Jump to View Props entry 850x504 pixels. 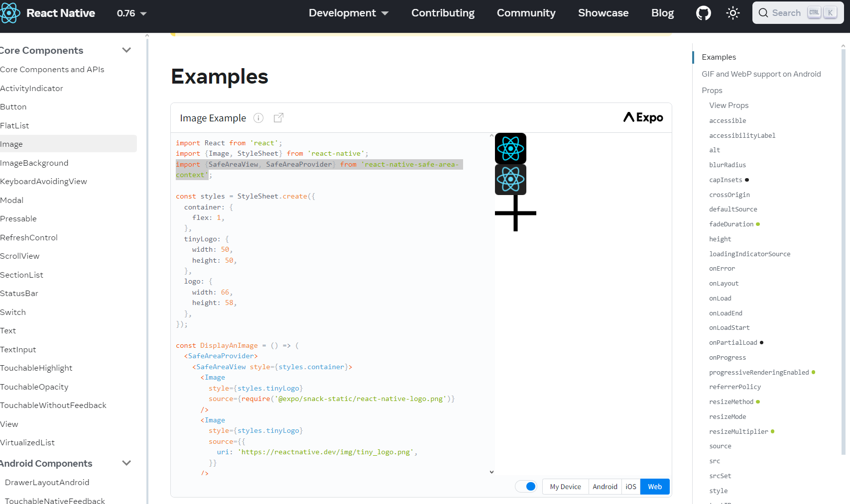coord(729,105)
